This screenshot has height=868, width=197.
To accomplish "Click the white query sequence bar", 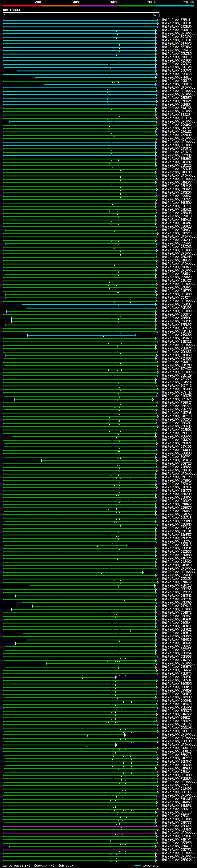I will [81, 13].
